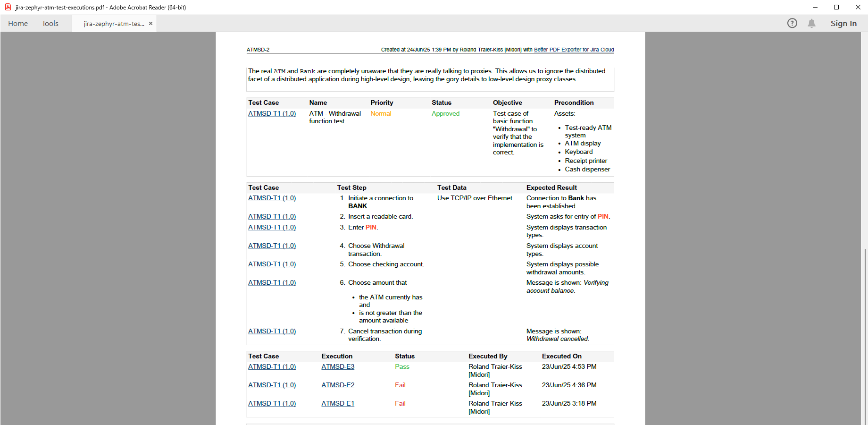
Task: Select the jira-zephyr-atm-tes... document tab
Action: pos(114,24)
